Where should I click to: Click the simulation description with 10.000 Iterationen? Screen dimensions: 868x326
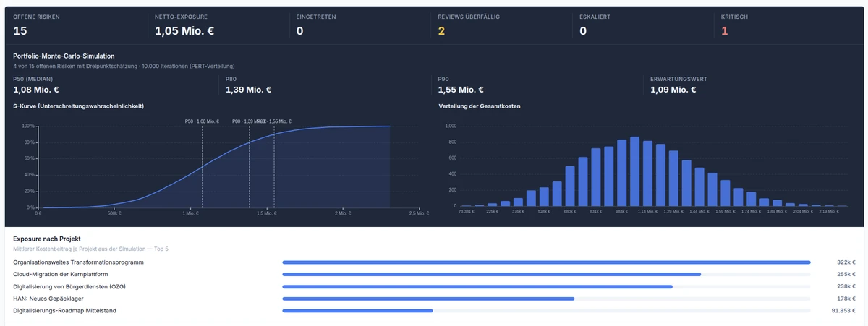click(124, 66)
